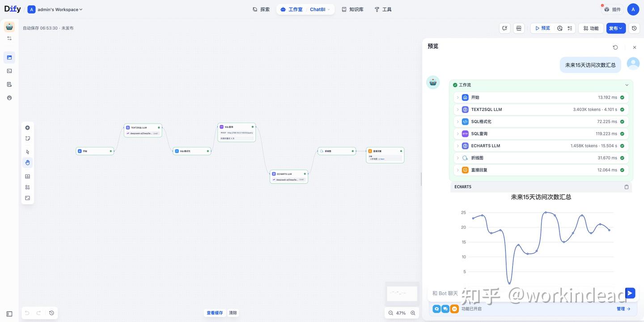Open the 管理 features management link
The width and height of the screenshot is (644, 322).
tap(620, 308)
